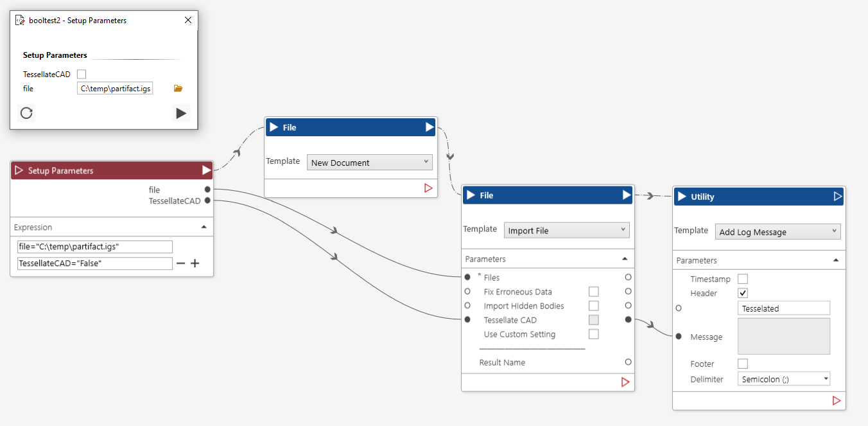Click red run triangle on New Document node

[428, 188]
